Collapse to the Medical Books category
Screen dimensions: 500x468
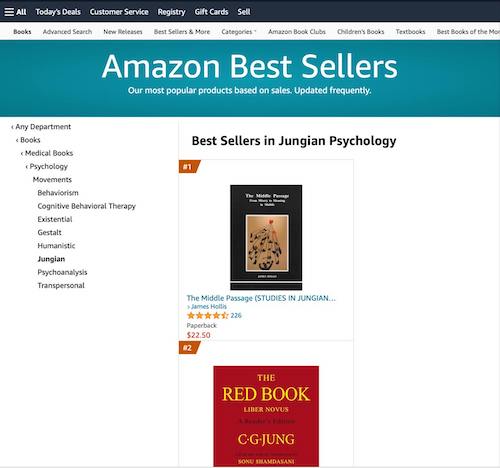(47, 153)
